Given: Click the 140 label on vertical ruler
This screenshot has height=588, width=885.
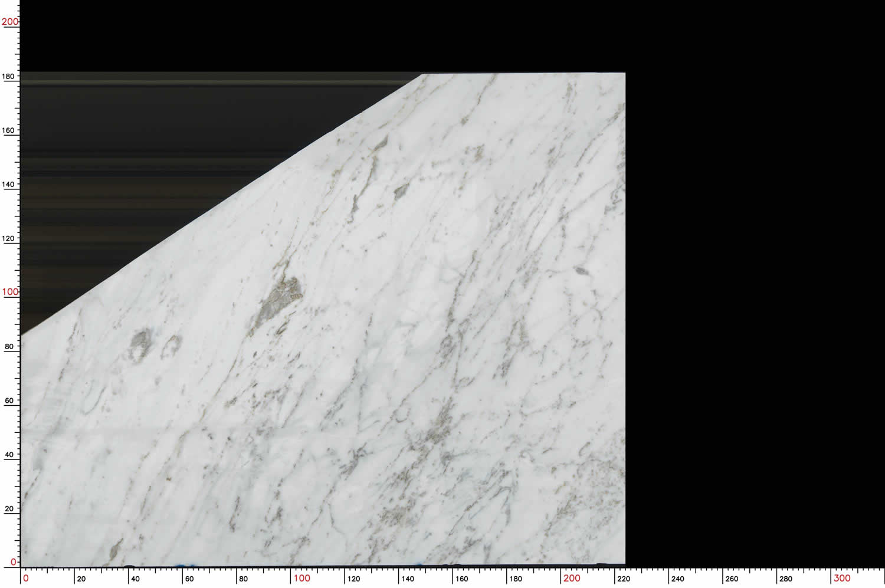Looking at the screenshot, I should point(8,184).
